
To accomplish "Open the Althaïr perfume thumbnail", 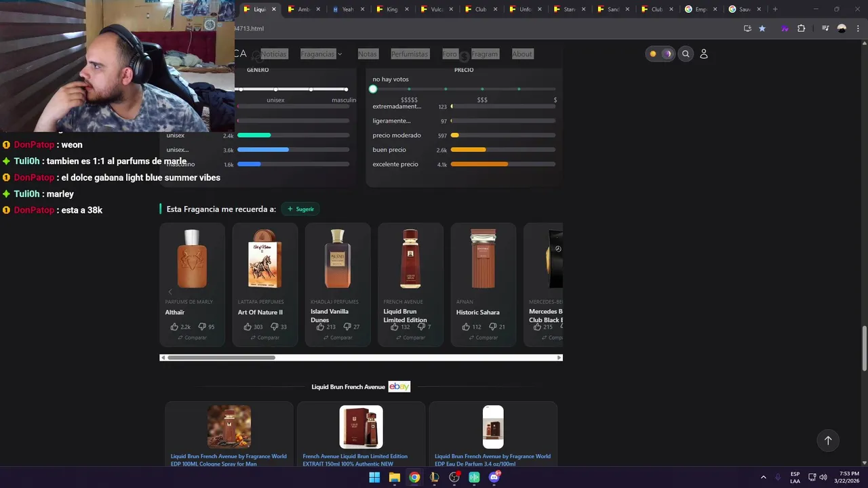I will 192,259.
